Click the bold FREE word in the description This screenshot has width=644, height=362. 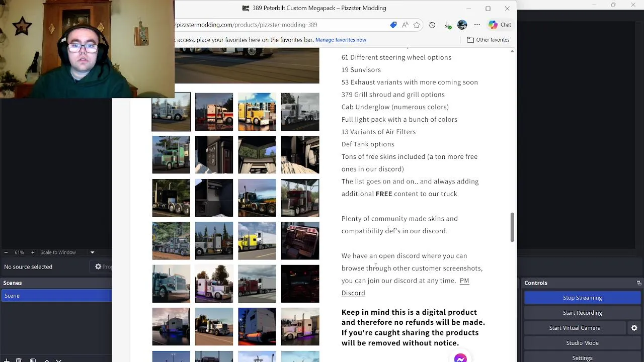point(384,194)
